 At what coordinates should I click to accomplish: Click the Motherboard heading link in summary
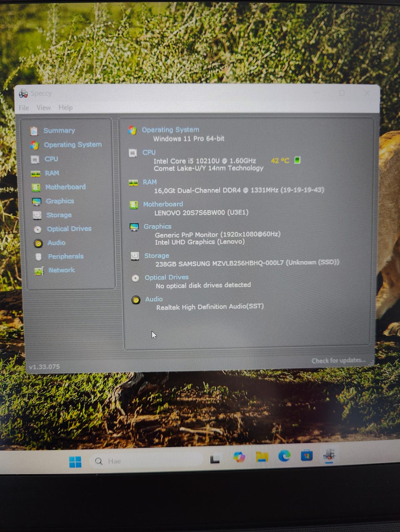(163, 205)
